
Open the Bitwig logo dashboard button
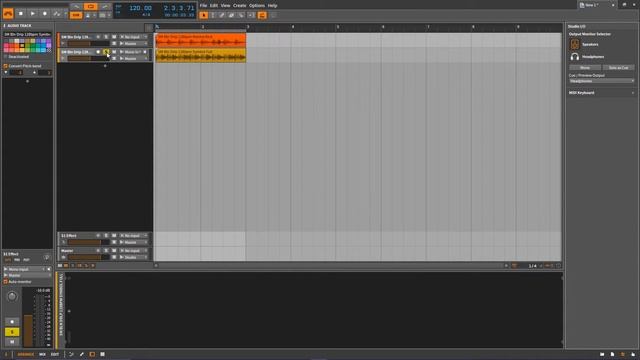8,13
